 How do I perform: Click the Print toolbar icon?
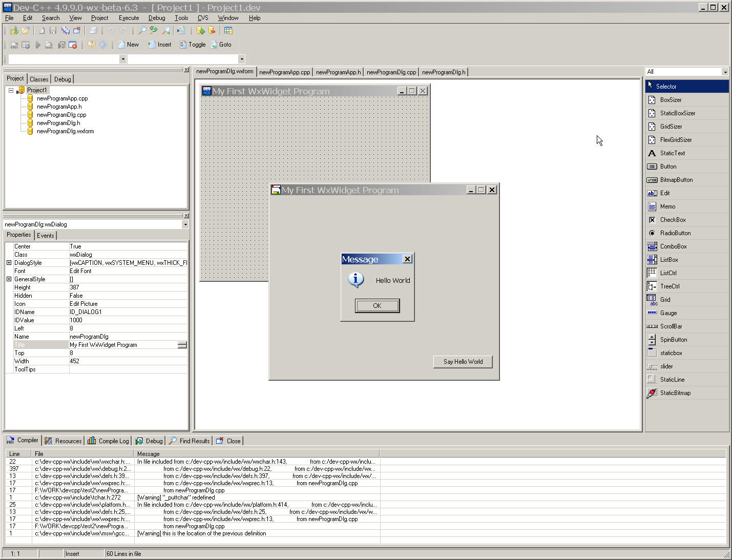93,31
